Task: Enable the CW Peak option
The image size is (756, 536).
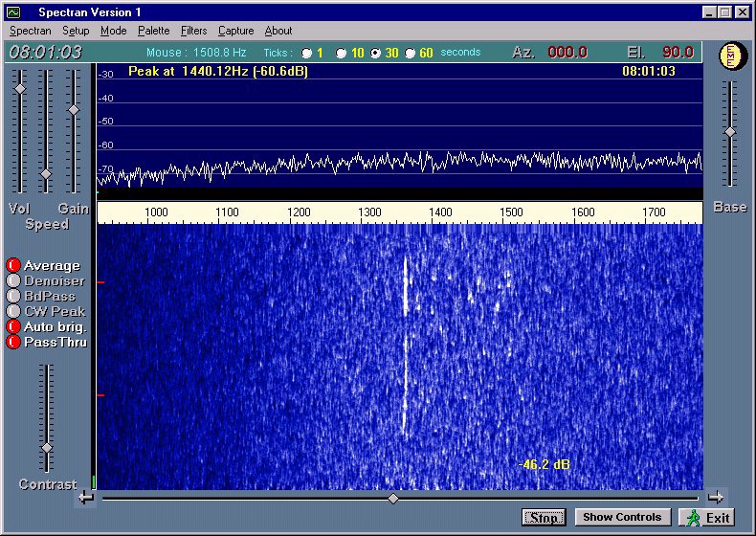Action: [x=13, y=311]
